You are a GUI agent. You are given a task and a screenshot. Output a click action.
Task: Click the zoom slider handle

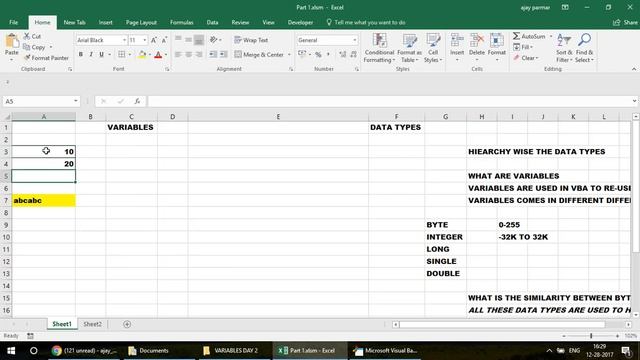click(x=591, y=336)
